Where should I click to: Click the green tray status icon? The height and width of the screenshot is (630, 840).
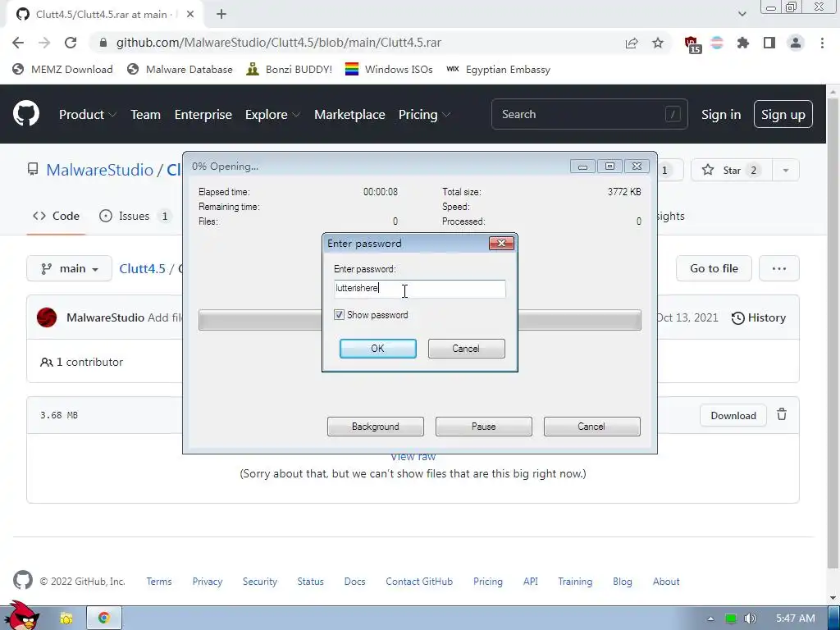[x=730, y=619]
